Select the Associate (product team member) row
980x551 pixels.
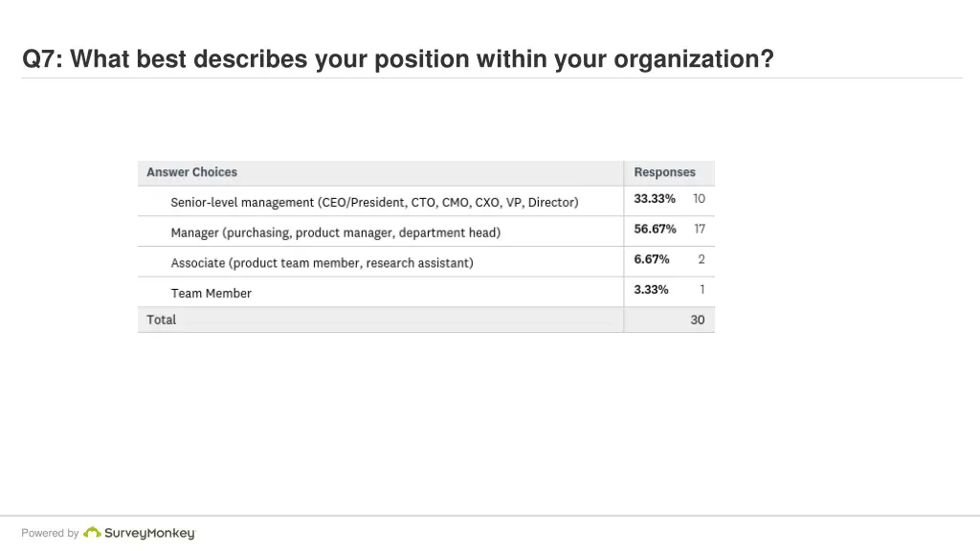(x=426, y=262)
